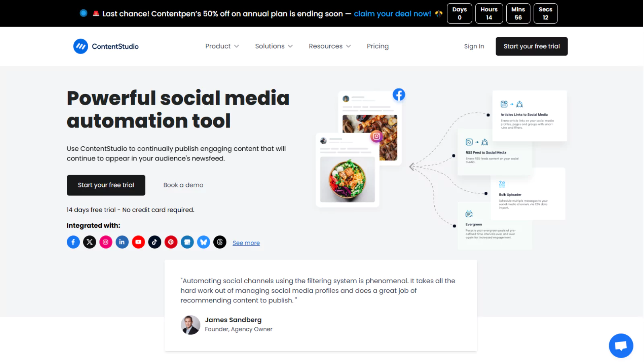
Task: Click the ContentStudio brand name text
Action: (x=115, y=46)
